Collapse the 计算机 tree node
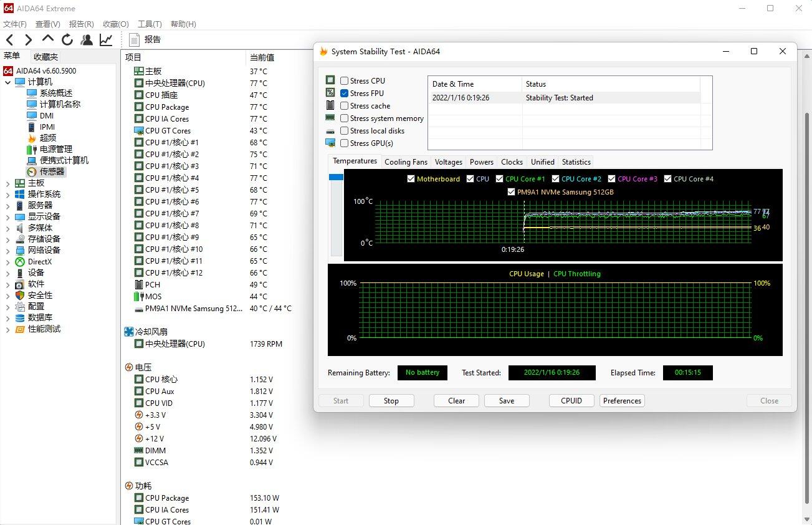The height and width of the screenshot is (525, 812). click(7, 82)
